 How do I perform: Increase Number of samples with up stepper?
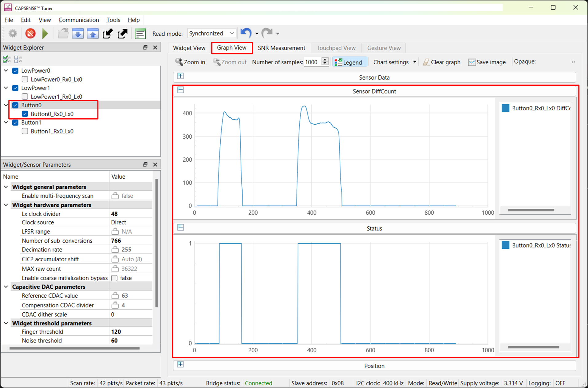[x=325, y=60]
